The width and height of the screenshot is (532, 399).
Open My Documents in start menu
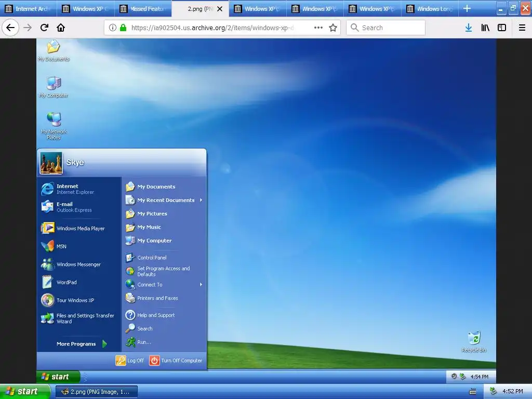pyautogui.click(x=164, y=187)
